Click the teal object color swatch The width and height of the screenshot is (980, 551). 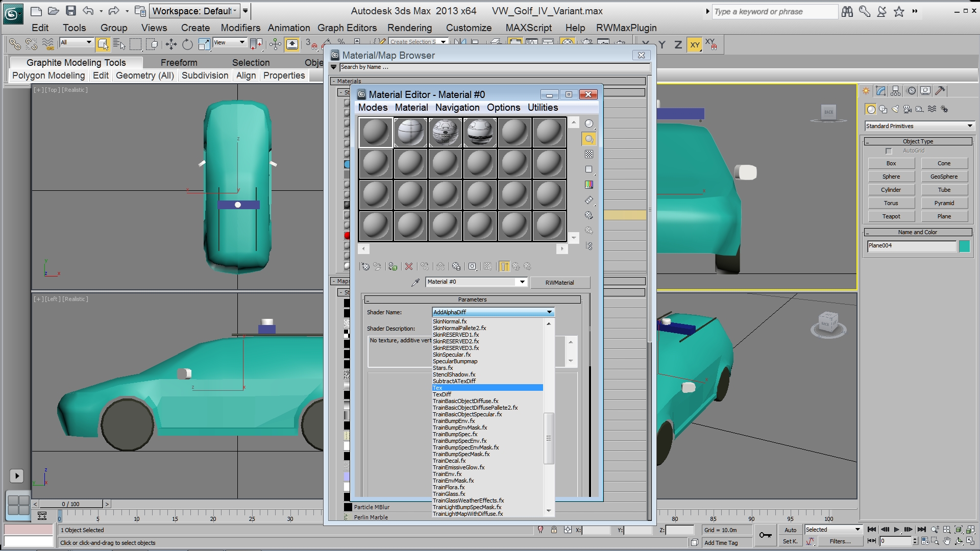point(964,246)
